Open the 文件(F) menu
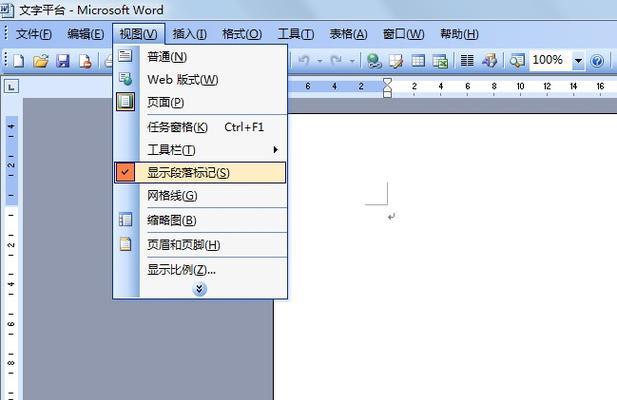Viewport: 617px width, 400px height. point(33,34)
